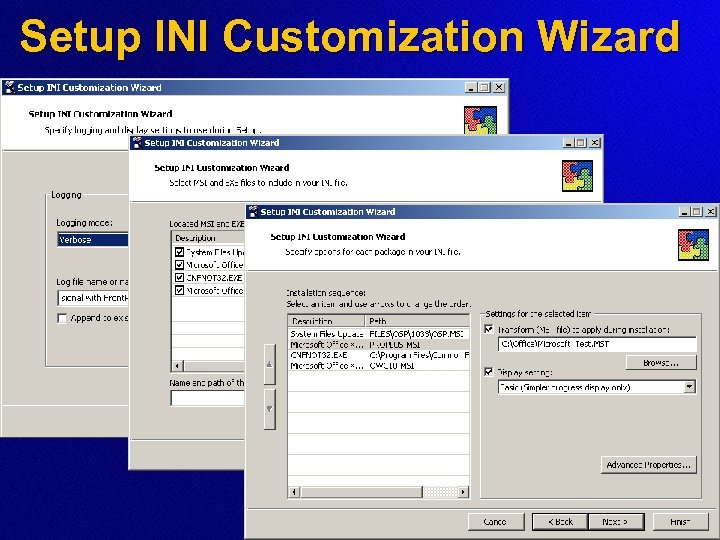Close the middle wizard window
This screenshot has height=540, width=720.
(594, 143)
